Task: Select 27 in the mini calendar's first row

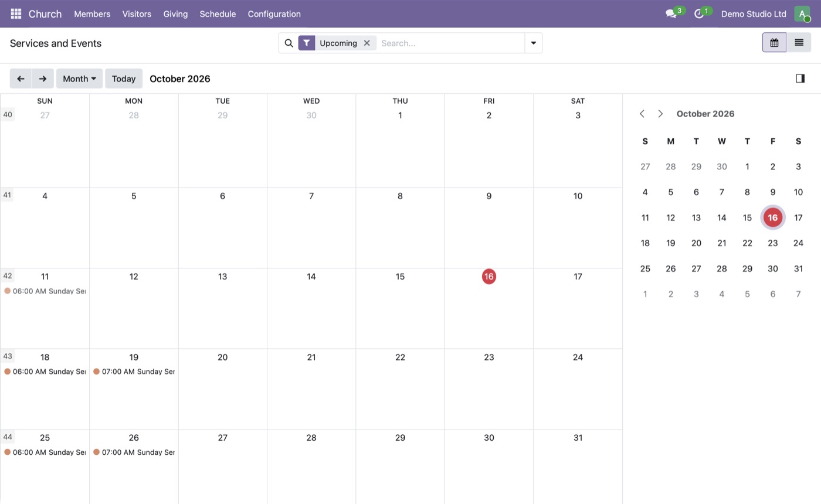Action: pos(645,166)
